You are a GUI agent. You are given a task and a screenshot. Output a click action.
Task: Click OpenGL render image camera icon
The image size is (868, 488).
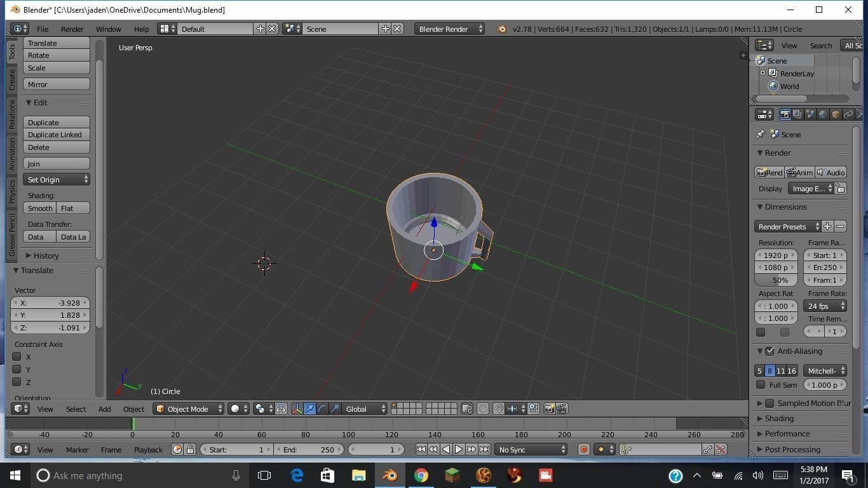coord(549,409)
